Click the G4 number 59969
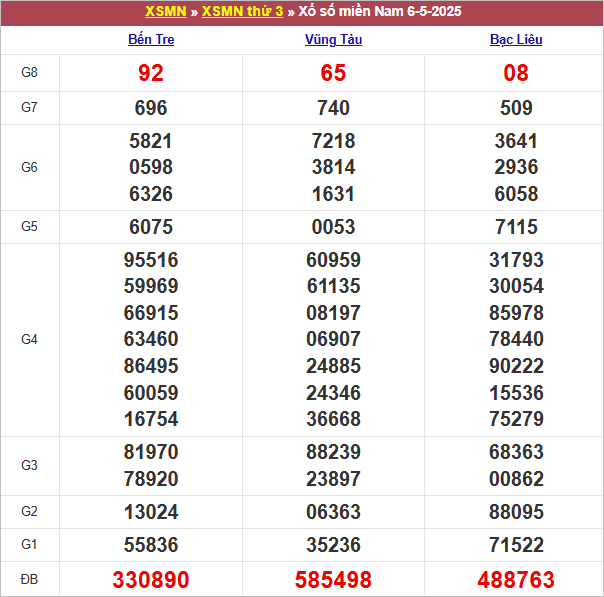Viewport: 604px width, 597px height. pos(151,286)
